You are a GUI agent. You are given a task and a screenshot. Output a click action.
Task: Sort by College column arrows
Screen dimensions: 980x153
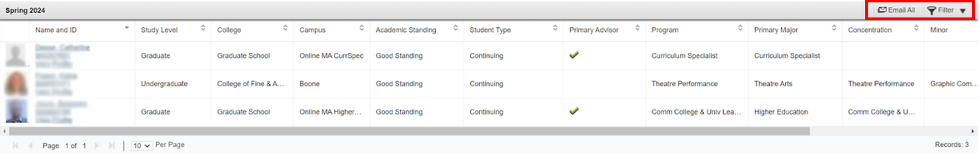coord(285,28)
